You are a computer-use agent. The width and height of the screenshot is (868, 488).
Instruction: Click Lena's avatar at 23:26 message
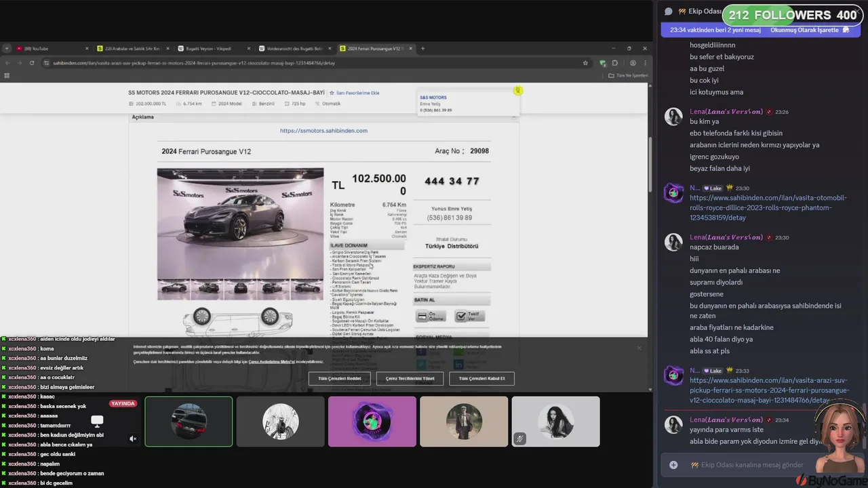673,117
